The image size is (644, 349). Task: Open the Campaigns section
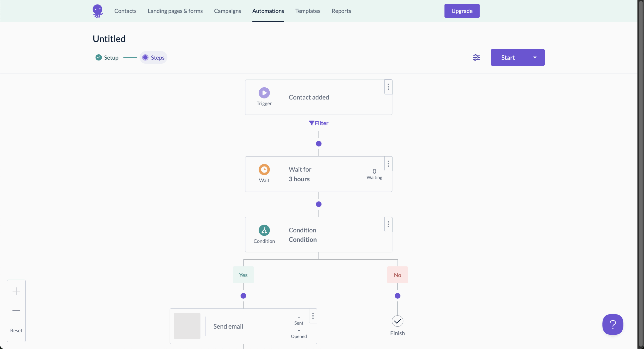[x=227, y=11]
